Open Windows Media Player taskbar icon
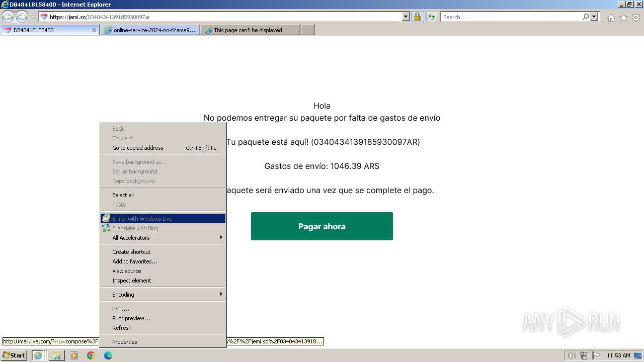 (74, 355)
